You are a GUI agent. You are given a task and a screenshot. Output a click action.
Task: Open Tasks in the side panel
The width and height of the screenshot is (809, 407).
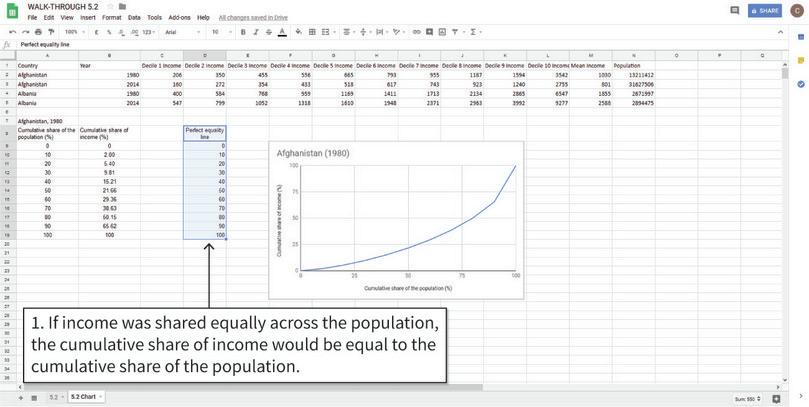click(801, 84)
